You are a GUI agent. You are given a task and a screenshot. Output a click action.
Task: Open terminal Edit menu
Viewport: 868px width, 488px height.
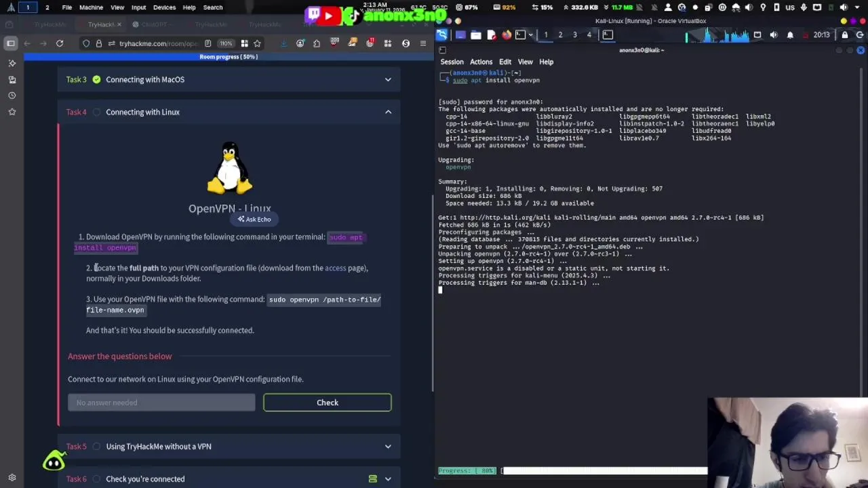pos(505,62)
